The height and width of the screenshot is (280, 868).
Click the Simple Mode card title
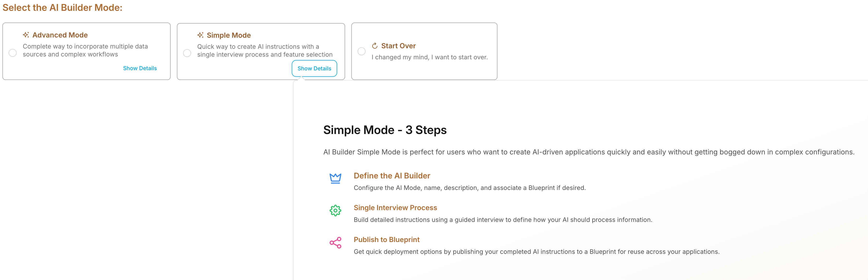pos(229,35)
